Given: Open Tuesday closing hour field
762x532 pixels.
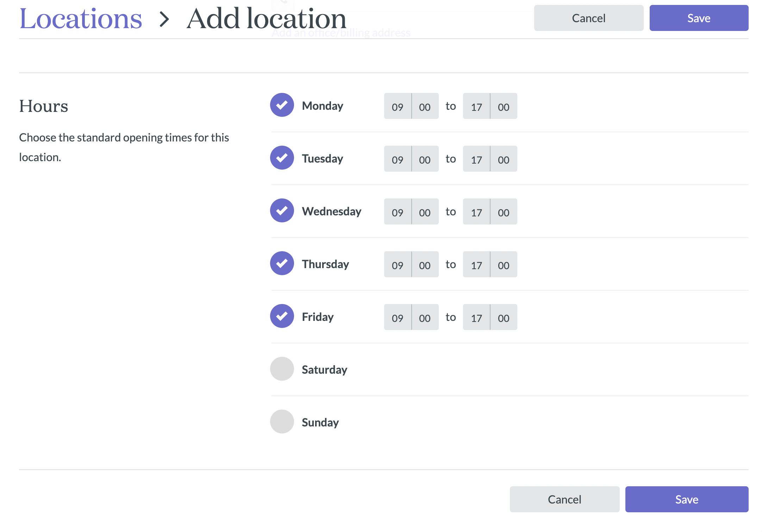Looking at the screenshot, I should (476, 159).
